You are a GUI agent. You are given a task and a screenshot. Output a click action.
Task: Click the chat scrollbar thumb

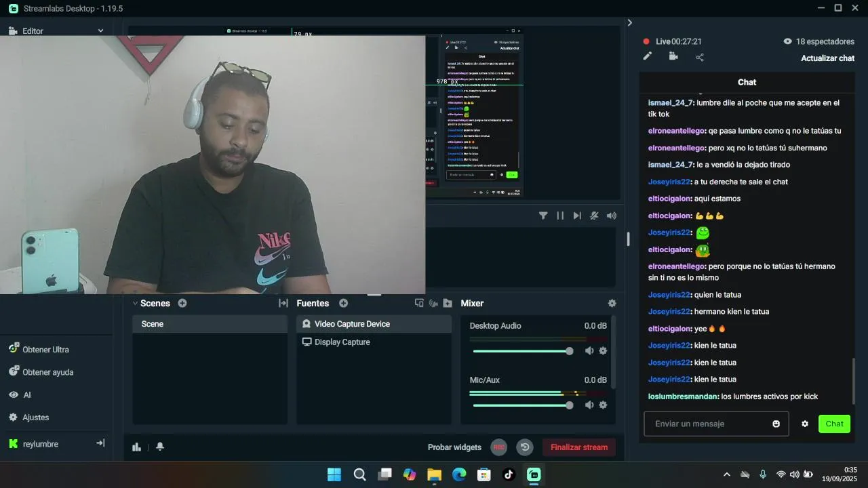point(853,381)
